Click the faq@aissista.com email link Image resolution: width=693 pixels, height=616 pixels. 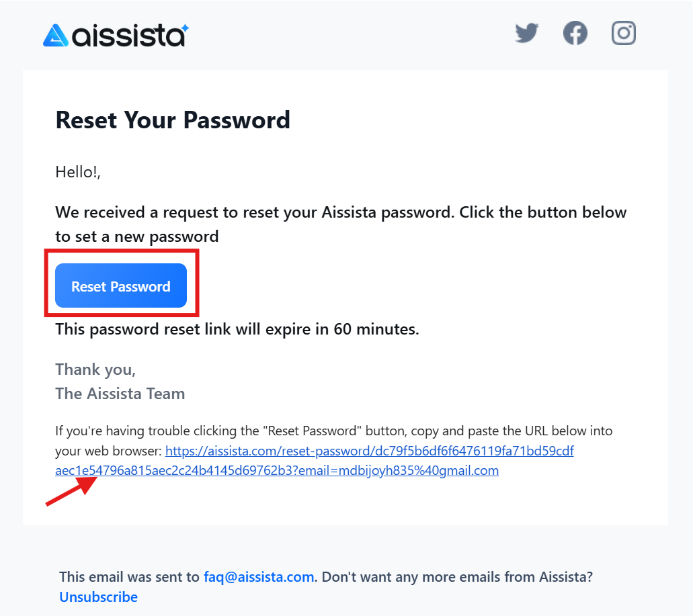pos(259,576)
